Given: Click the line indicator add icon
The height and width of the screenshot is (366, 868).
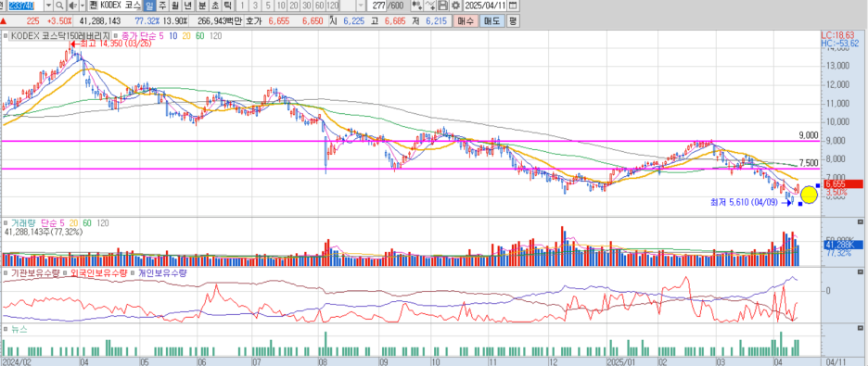Looking at the screenshot, I should 430,6.
